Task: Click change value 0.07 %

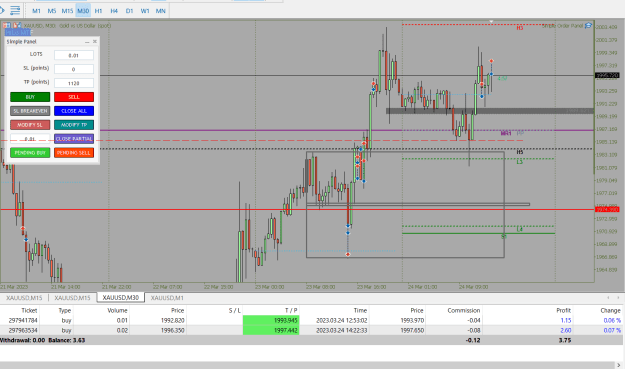Action: pos(612,330)
